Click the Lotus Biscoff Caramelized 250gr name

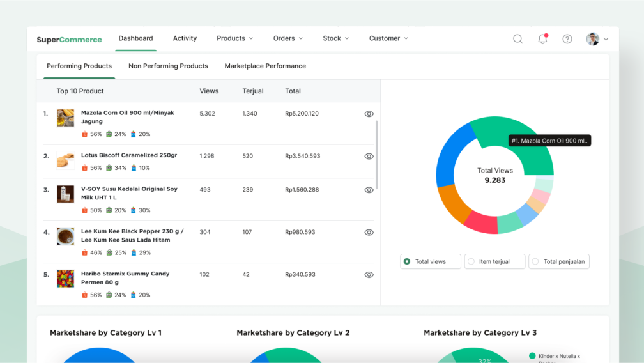[x=129, y=155]
